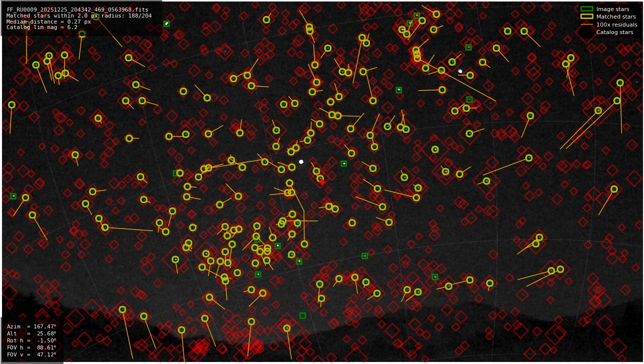Click the red plus center marker

[322, 182]
